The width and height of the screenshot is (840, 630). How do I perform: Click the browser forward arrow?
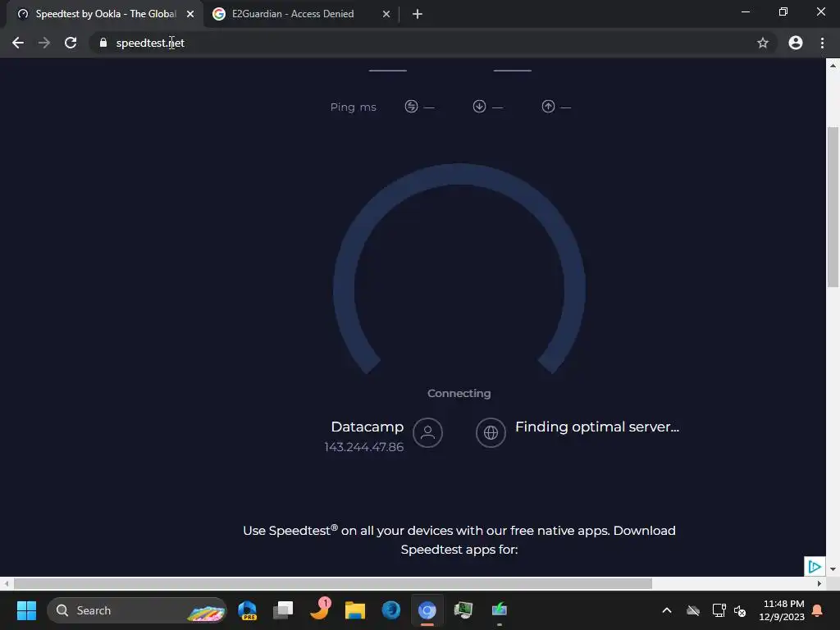44,43
